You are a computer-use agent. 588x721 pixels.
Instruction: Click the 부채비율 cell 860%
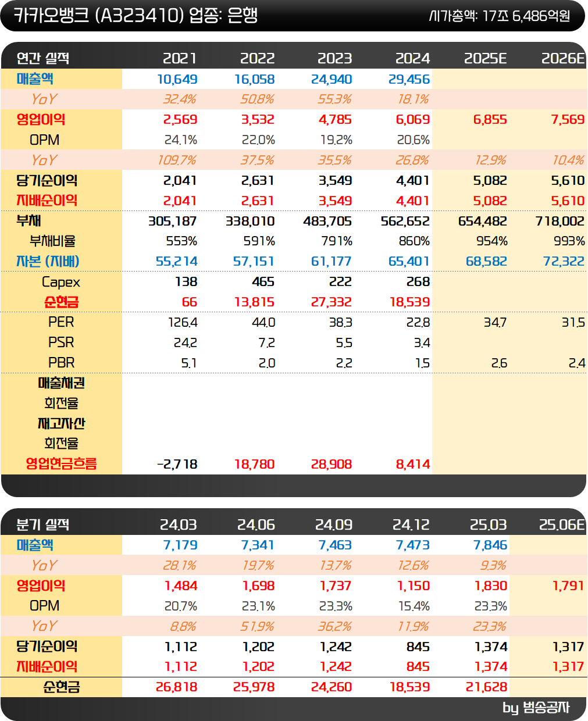[414, 241]
